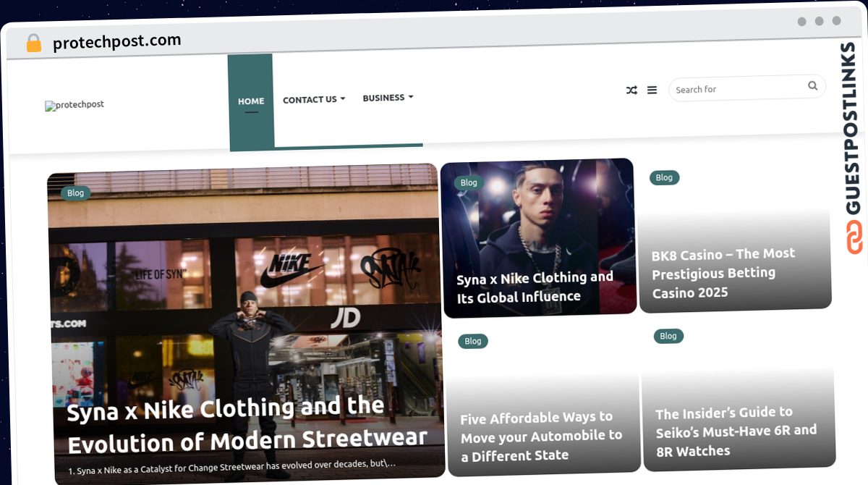Click Blog tag on Global Influence card
868x485 pixels.
[469, 183]
